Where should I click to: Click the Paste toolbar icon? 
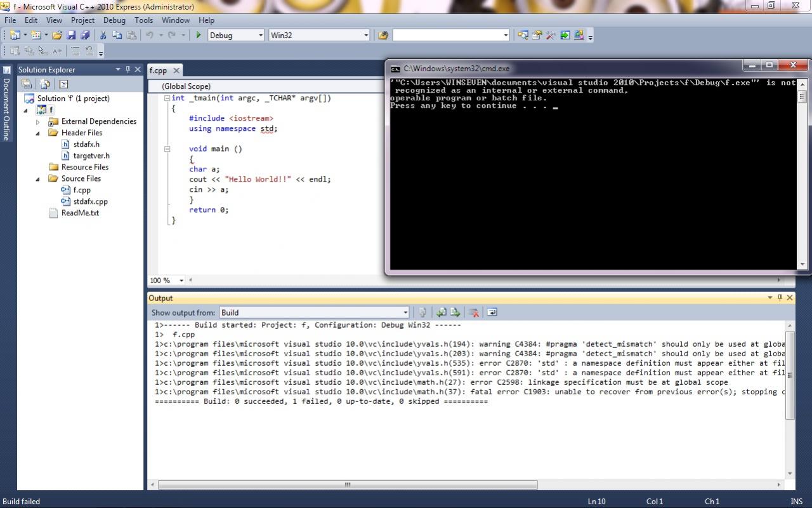[x=131, y=36]
